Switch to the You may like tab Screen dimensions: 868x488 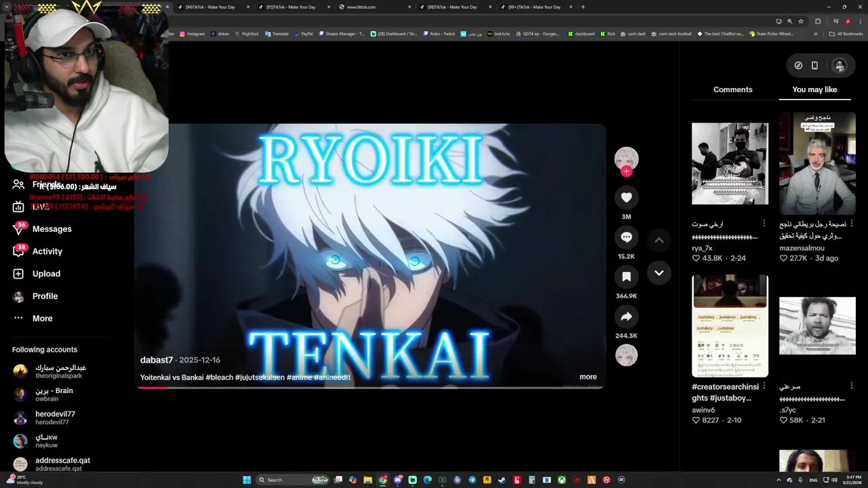(x=814, y=89)
